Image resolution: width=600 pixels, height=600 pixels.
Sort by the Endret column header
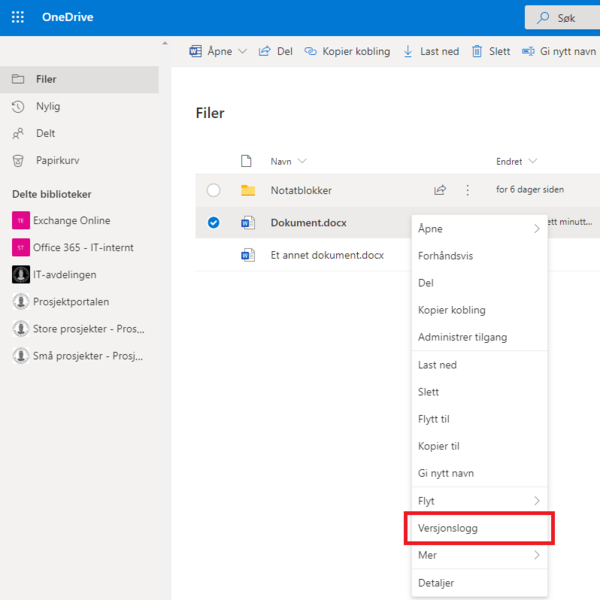pos(516,161)
